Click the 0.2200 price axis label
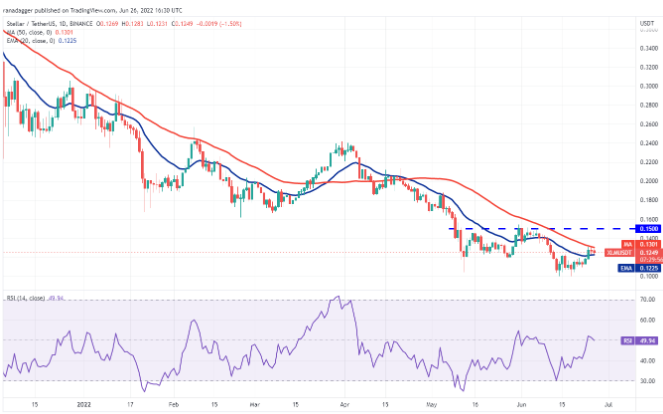Image resolution: width=663 pixels, height=414 pixels. click(649, 162)
